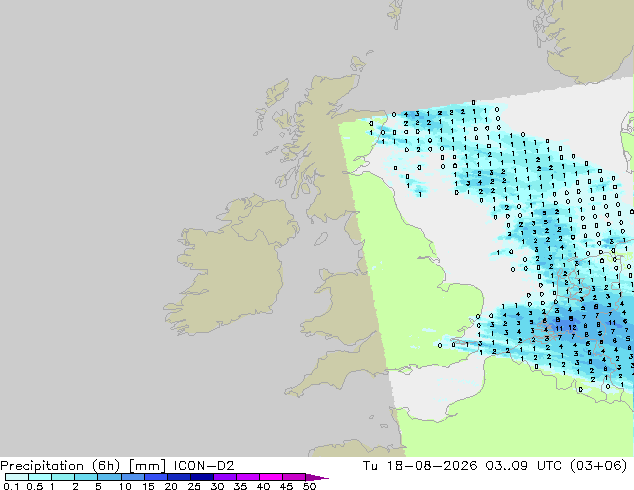Click the 40–45 mm magenta legend swatch
This screenshot has height=490, width=634.
point(271,477)
